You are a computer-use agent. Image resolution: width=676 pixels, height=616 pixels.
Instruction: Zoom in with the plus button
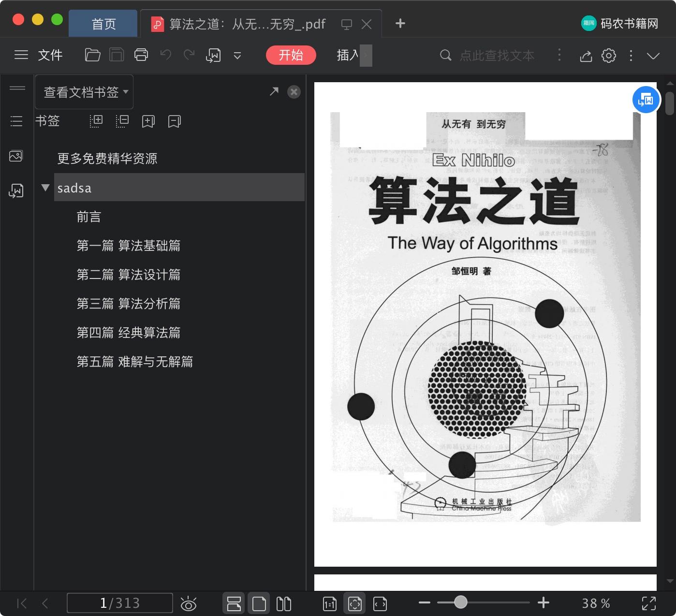(x=544, y=602)
